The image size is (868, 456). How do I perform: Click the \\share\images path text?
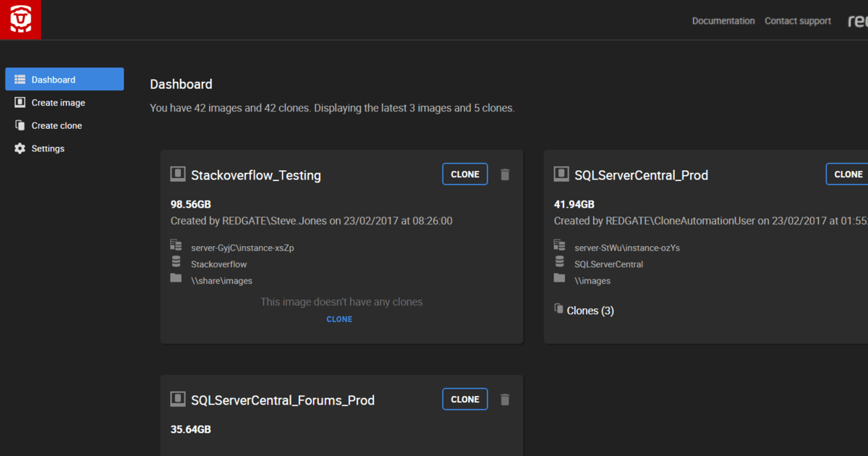(222, 281)
